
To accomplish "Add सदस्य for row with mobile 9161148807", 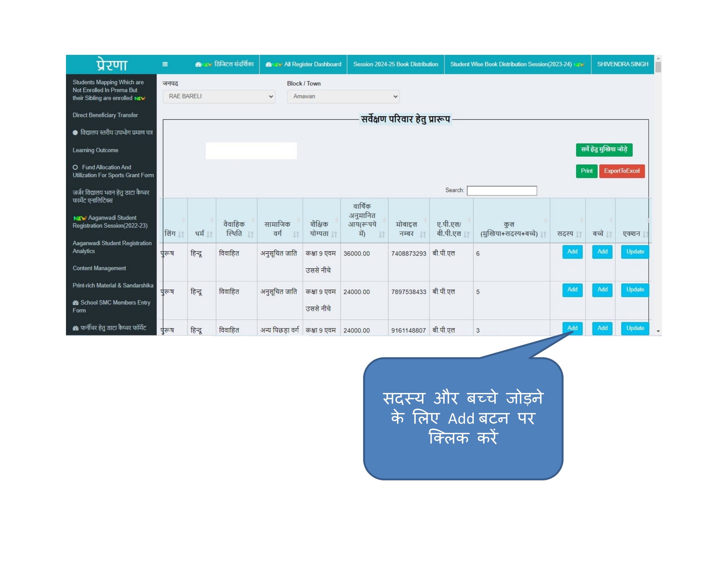I will pyautogui.click(x=572, y=328).
